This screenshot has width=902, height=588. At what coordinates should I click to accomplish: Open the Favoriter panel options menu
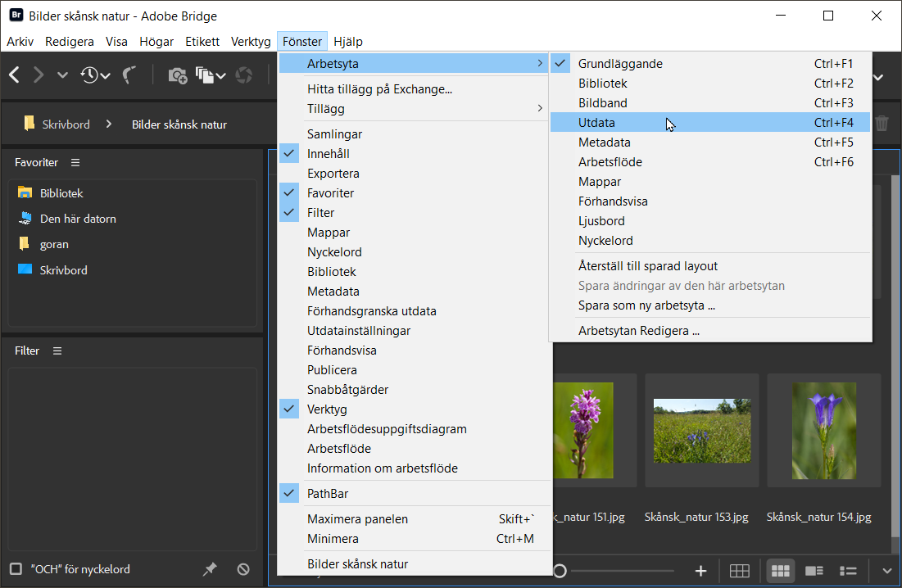(x=75, y=163)
